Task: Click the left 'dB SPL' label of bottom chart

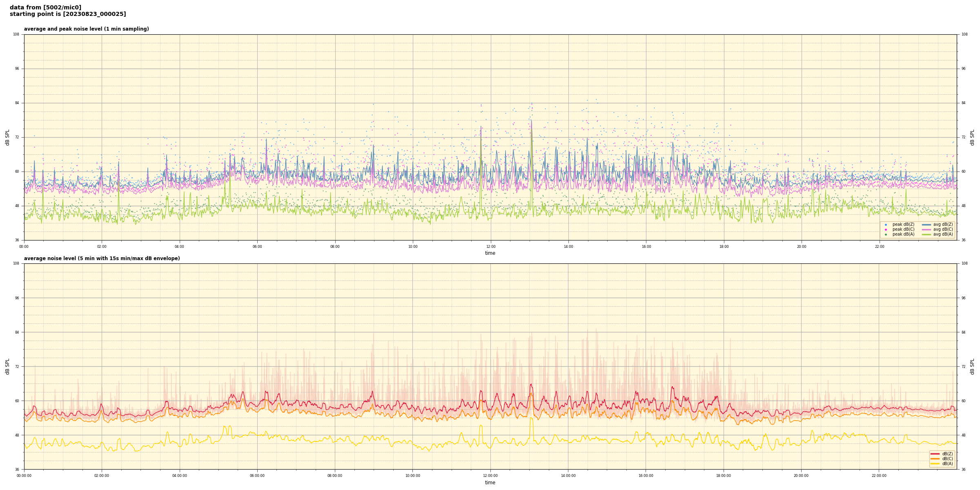Action: [x=7, y=366]
